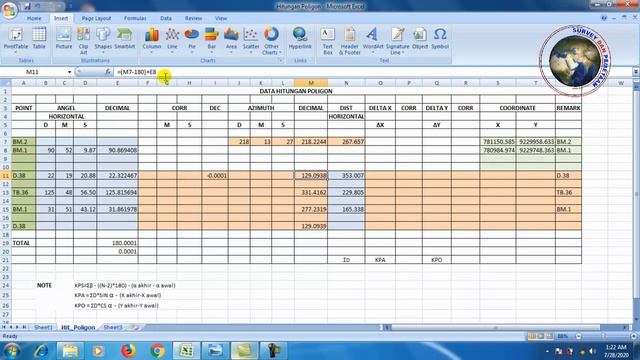Viewport: 640px width, 360px height.
Task: Open the Other Charts menu
Action: click(271, 41)
